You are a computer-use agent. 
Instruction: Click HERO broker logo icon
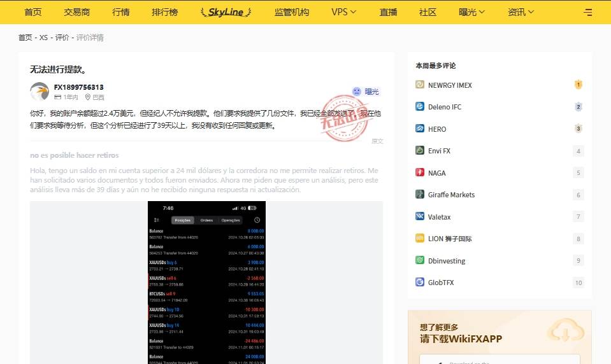[x=420, y=129]
